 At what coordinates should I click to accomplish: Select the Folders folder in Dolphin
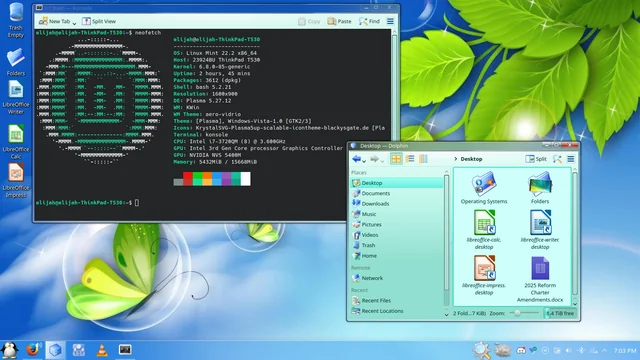point(540,188)
